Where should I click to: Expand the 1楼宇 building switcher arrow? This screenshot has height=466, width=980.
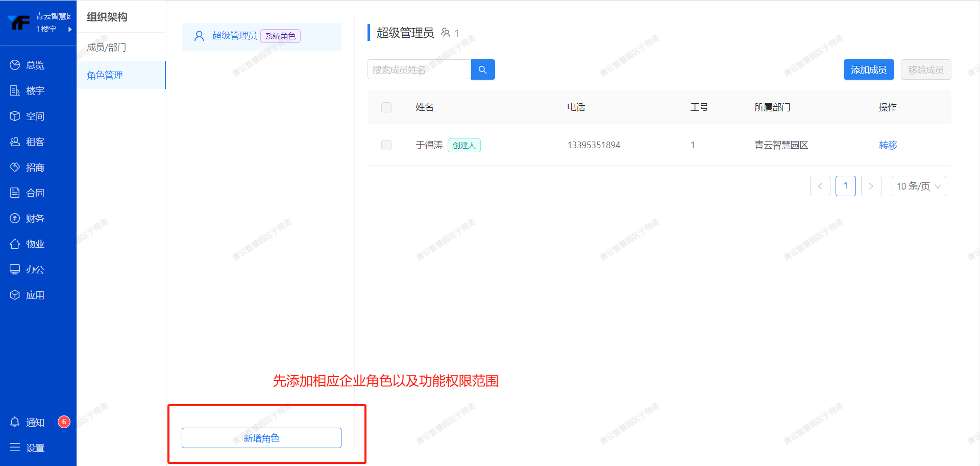click(x=70, y=29)
